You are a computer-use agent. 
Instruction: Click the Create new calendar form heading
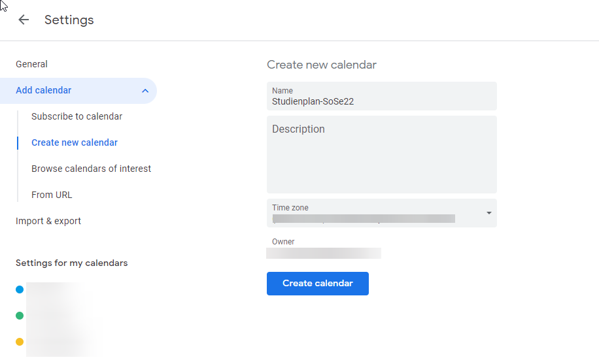[x=321, y=65]
